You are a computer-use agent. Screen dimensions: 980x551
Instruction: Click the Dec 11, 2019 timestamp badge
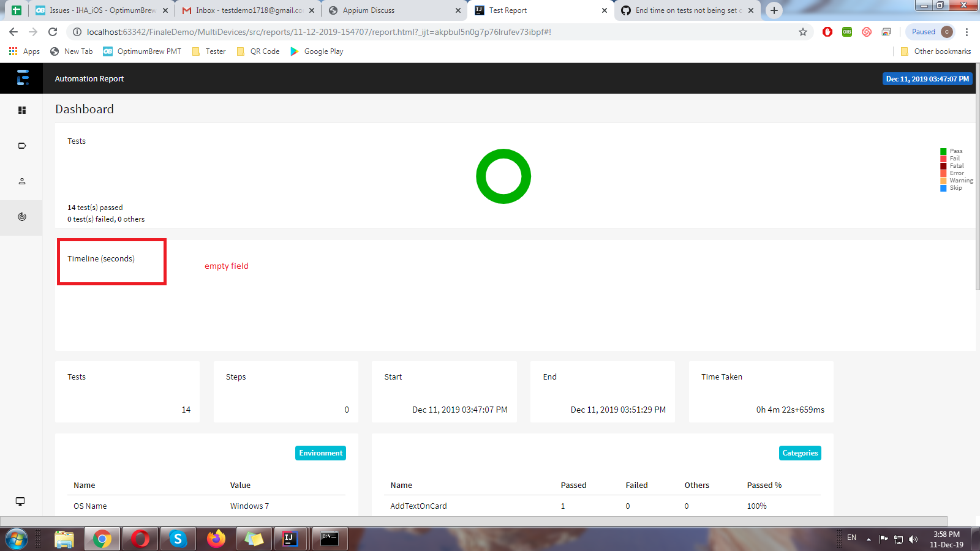point(927,78)
